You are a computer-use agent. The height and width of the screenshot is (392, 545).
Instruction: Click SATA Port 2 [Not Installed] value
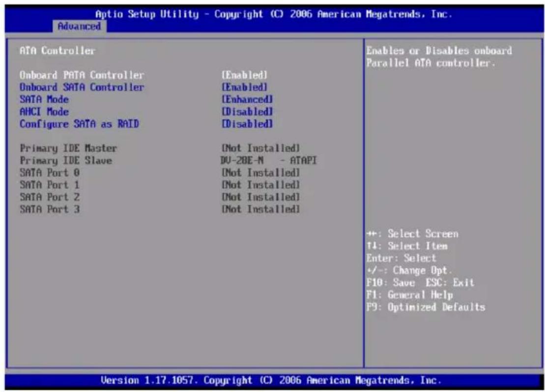coord(260,197)
